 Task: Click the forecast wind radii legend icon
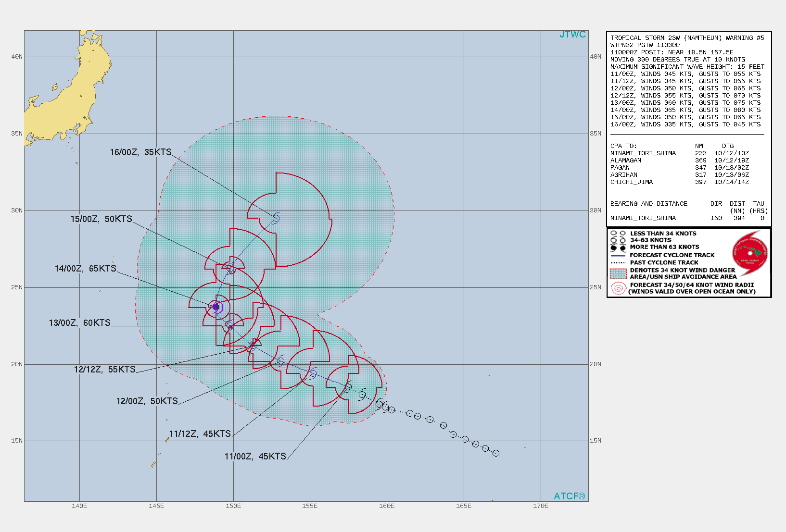[x=618, y=288]
